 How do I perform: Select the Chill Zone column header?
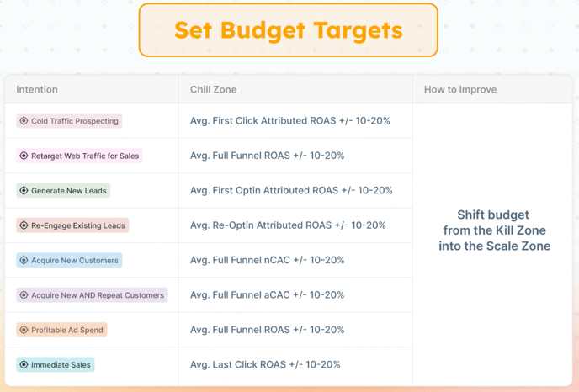(x=213, y=89)
